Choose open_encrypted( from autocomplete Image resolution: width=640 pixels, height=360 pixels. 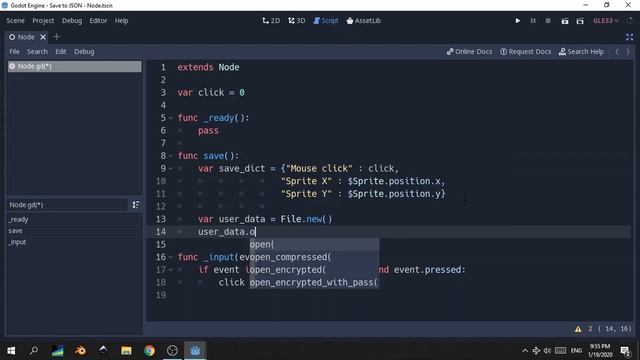(x=314, y=270)
